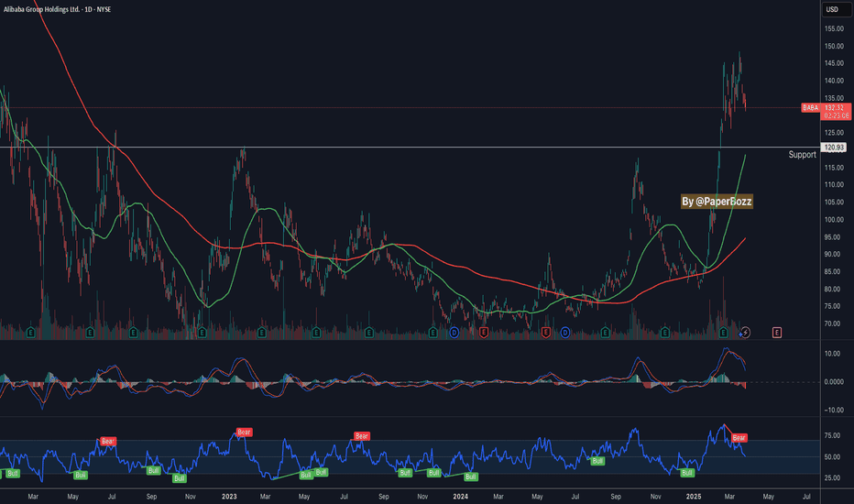Select the By @PaperBozz text label

[x=717, y=202]
